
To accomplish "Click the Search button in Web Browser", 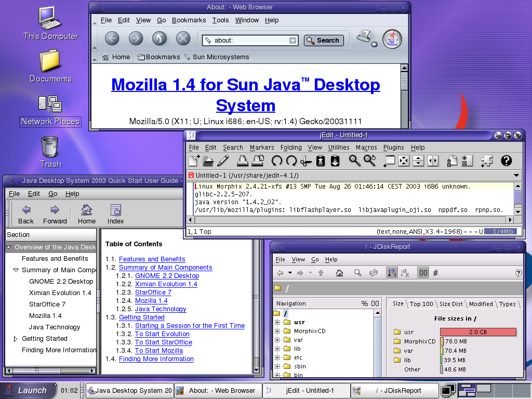I will pyautogui.click(x=324, y=41).
